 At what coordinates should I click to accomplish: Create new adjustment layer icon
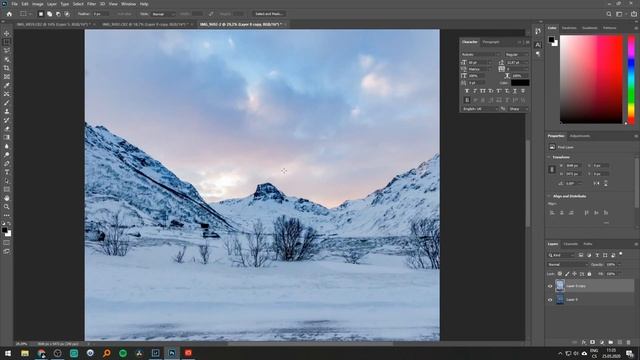click(602, 342)
